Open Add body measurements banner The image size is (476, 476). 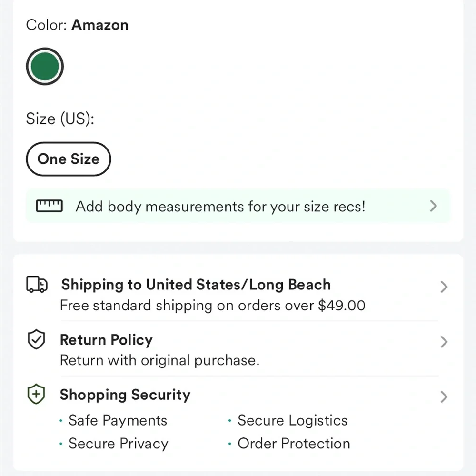[238, 206]
